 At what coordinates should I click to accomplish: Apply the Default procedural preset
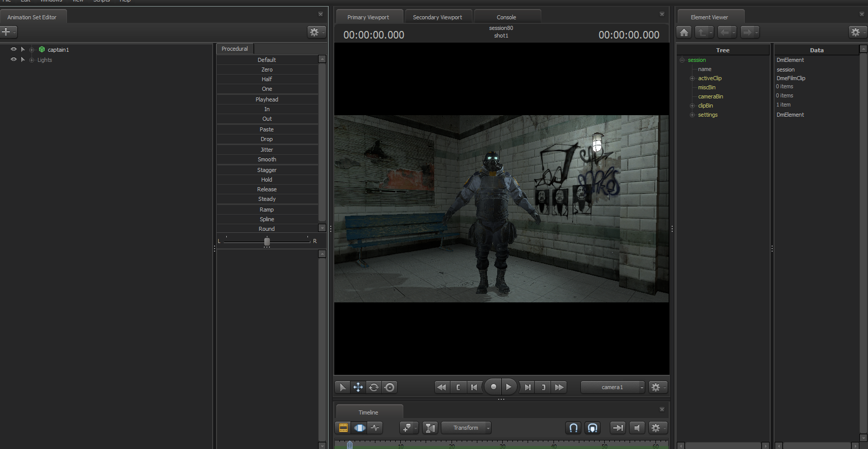pyautogui.click(x=267, y=60)
